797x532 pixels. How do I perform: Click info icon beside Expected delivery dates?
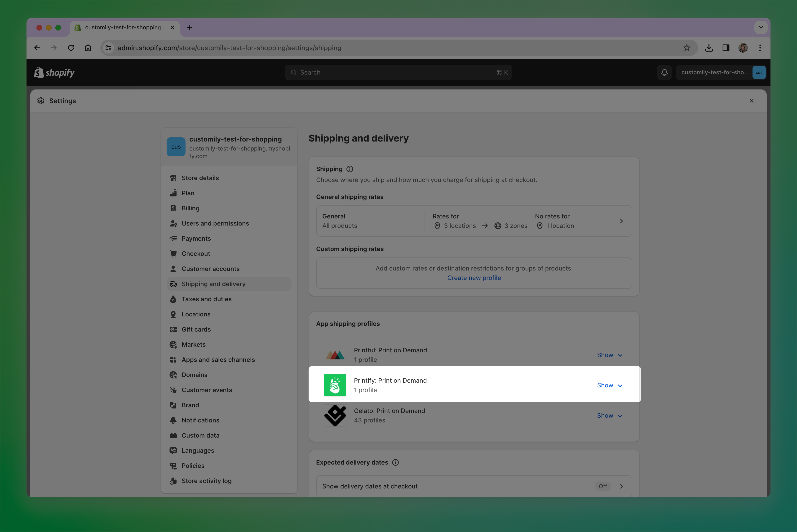point(395,462)
